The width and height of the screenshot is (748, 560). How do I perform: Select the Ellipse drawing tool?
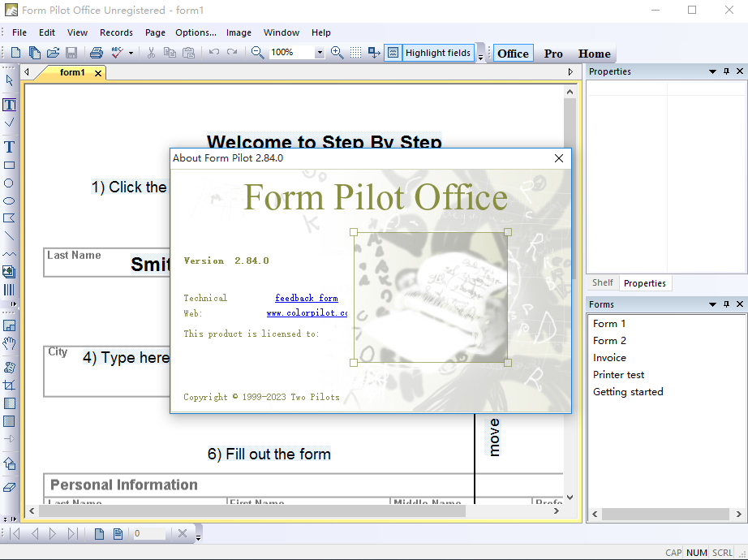(10, 202)
